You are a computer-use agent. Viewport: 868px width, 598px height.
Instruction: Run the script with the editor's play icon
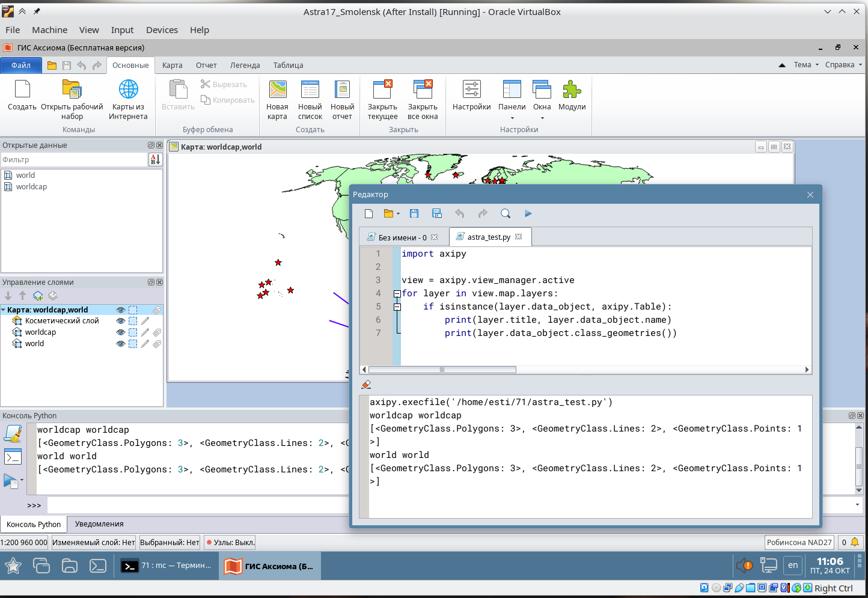(x=528, y=213)
